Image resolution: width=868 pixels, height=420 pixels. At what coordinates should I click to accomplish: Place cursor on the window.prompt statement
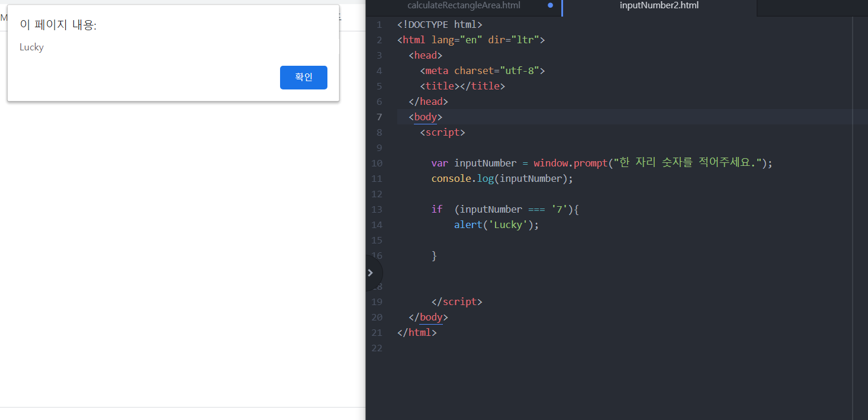tap(602, 163)
